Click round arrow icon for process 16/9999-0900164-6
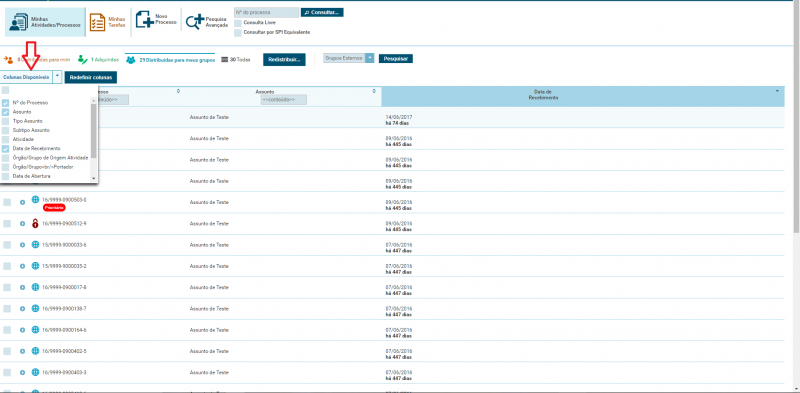 point(22,330)
